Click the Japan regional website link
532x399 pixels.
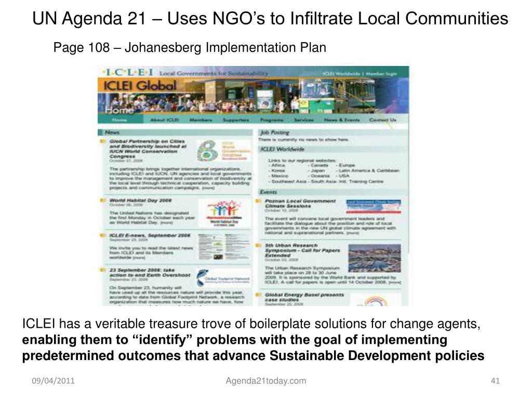317,170
